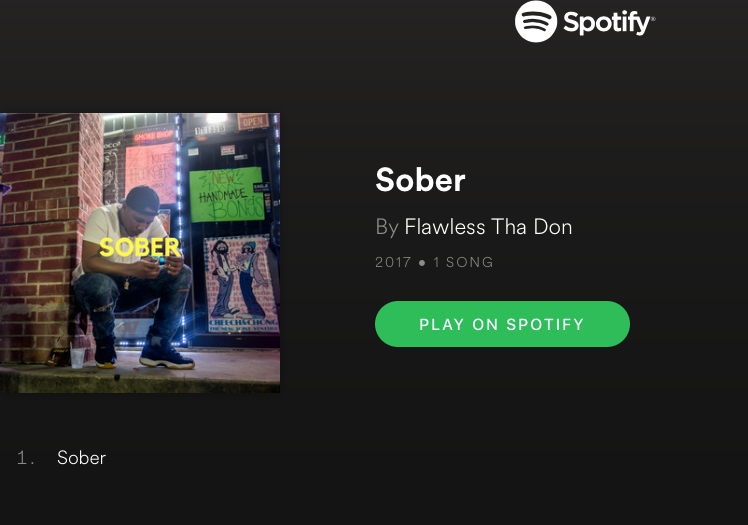Select the Sober album title heading

420,180
